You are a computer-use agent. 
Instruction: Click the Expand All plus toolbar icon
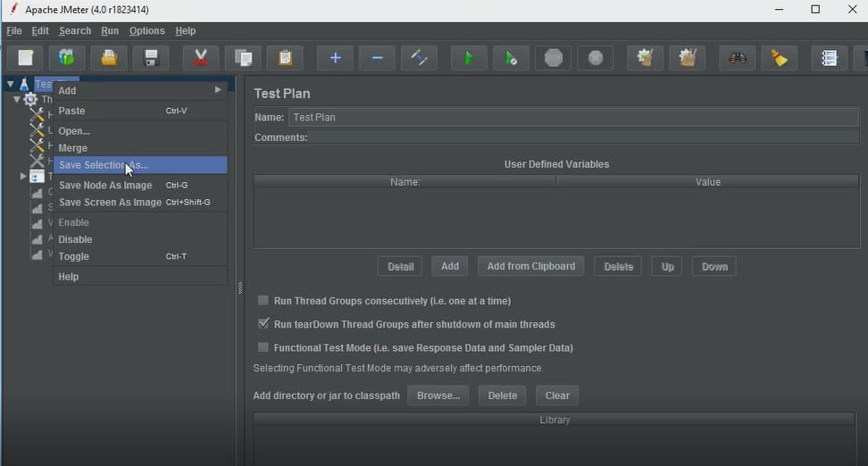coord(335,57)
